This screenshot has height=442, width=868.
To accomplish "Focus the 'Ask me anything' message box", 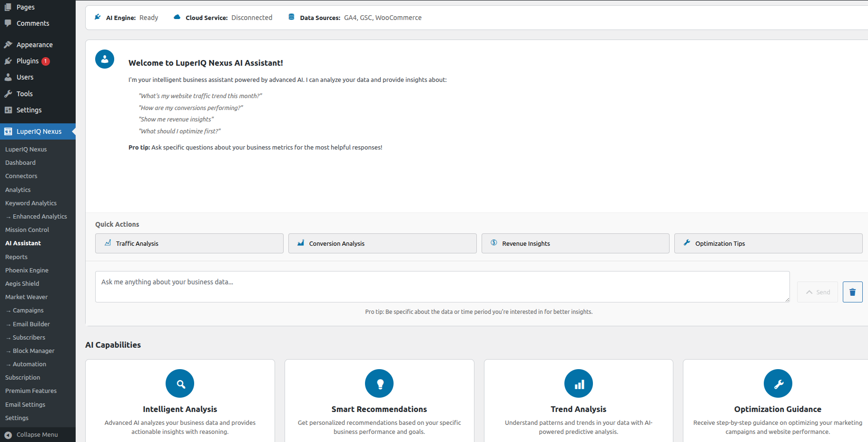I will tap(442, 287).
